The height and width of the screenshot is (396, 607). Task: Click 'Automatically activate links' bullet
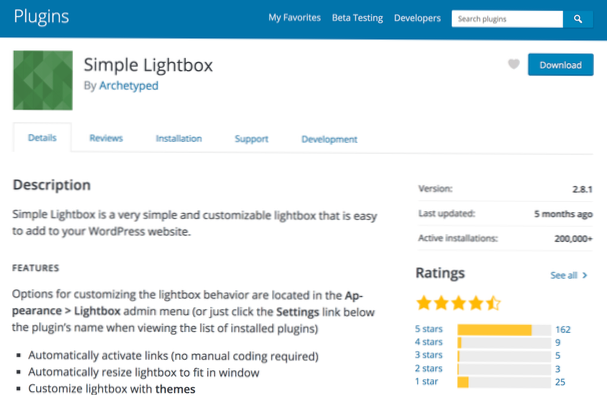click(173, 356)
